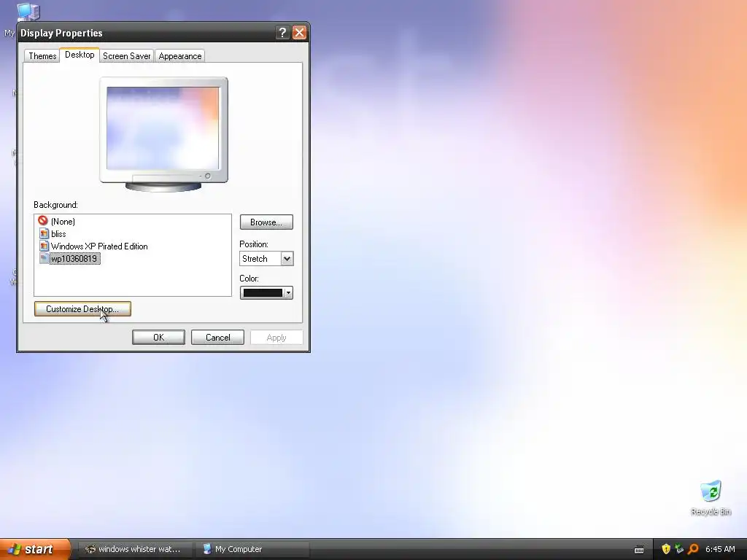Switch to My Computer taskbar window
The height and width of the screenshot is (560, 747).
tap(252, 549)
